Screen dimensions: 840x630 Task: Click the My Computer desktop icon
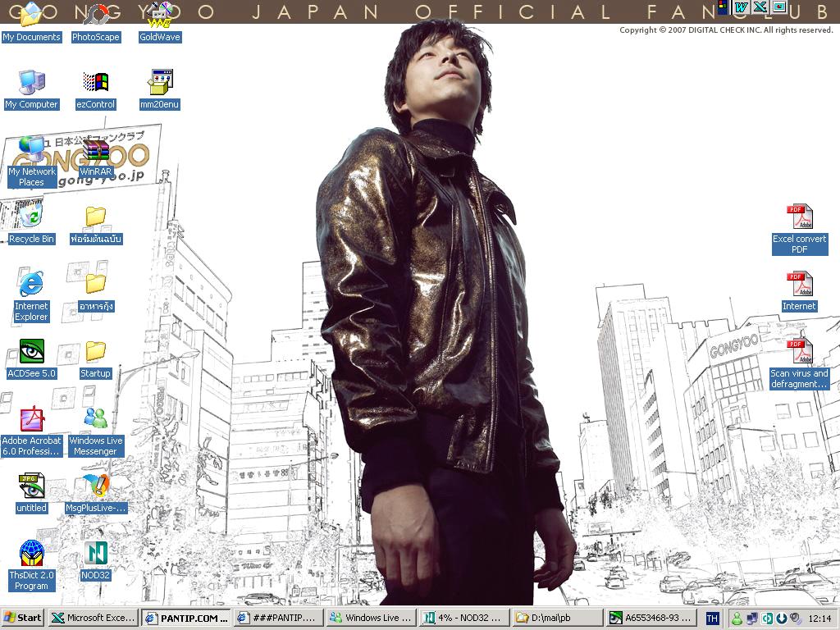pyautogui.click(x=31, y=90)
